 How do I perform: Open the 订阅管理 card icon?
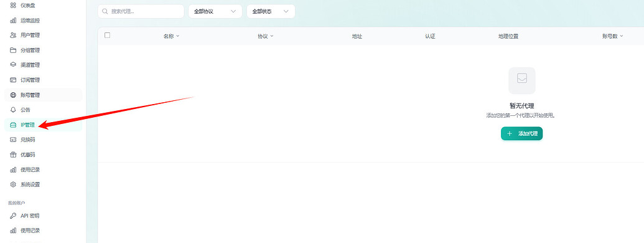pos(13,80)
